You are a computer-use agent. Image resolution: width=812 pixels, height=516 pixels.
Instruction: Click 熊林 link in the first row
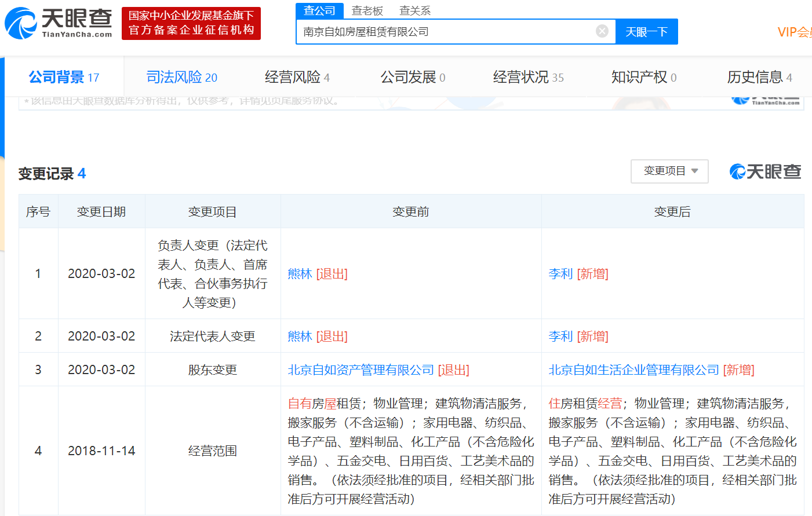300,274
